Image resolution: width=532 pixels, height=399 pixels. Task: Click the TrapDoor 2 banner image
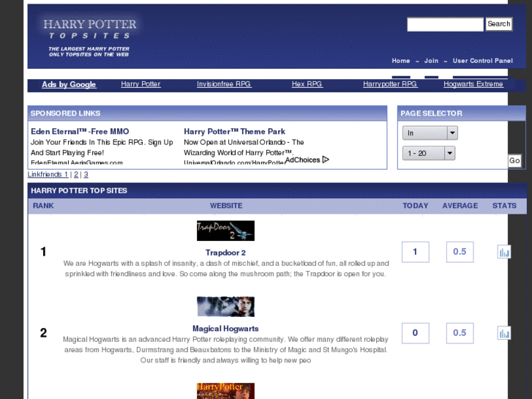pos(225,231)
